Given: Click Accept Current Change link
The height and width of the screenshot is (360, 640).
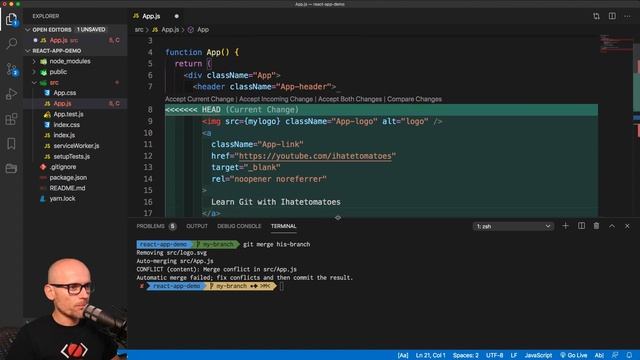Looking at the screenshot, I should tap(200, 99).
